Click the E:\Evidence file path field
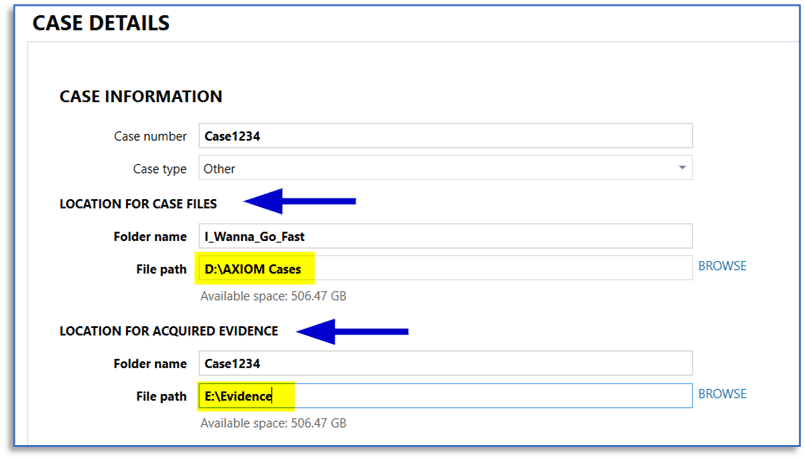The height and width of the screenshot is (460, 805). [446, 396]
